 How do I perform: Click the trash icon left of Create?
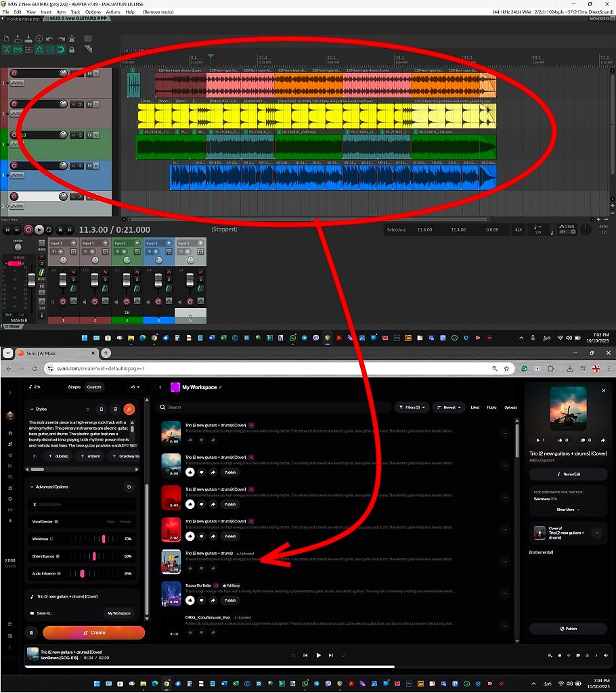click(31, 633)
